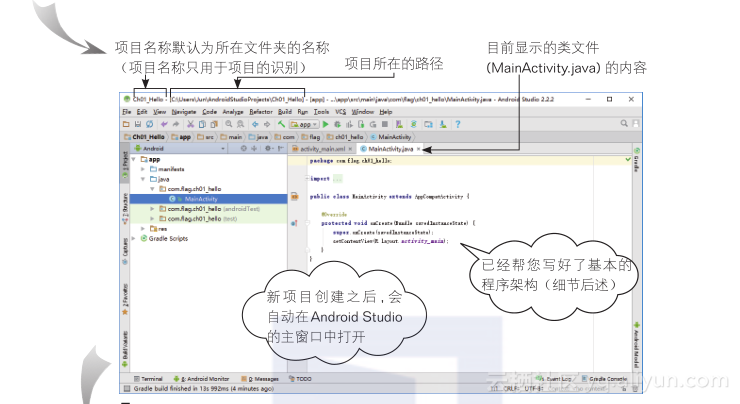The image size is (740, 404).
Task: Open the Build menu
Action: click(285, 112)
